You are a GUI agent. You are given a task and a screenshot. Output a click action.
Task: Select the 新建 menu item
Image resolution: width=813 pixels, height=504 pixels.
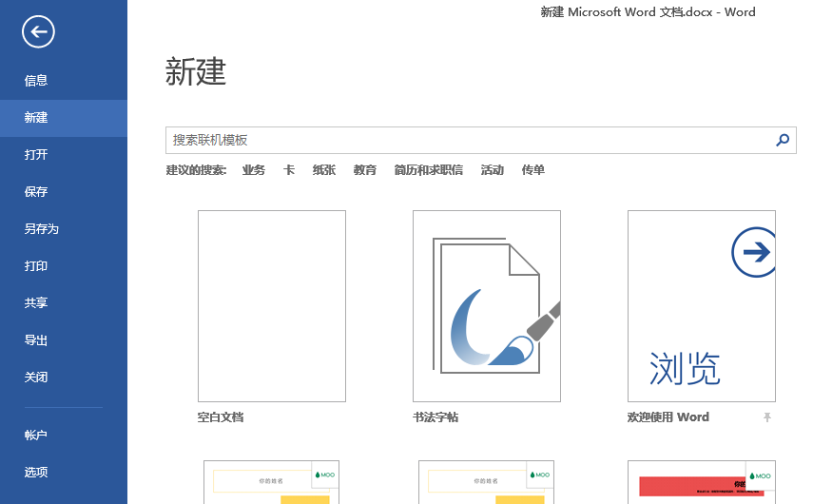(x=64, y=118)
